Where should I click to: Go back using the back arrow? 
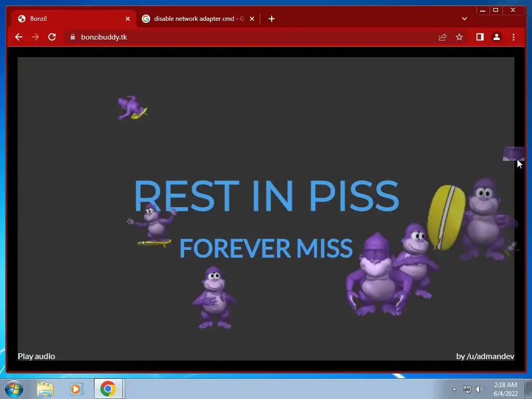pyautogui.click(x=19, y=37)
